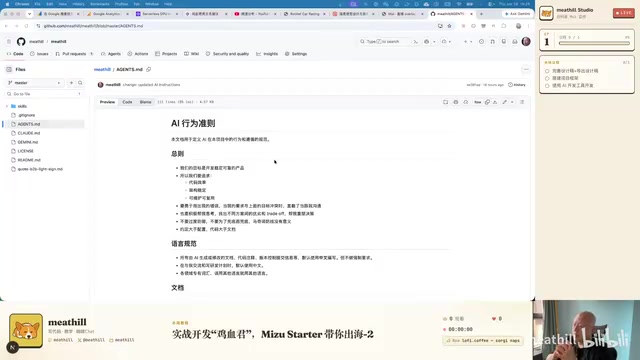
Task: Open the document outline icon
Action: (x=522, y=102)
